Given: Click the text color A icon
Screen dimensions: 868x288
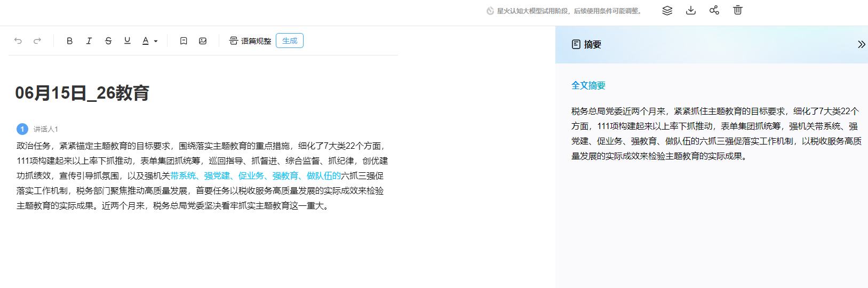Looking at the screenshot, I should (x=146, y=41).
